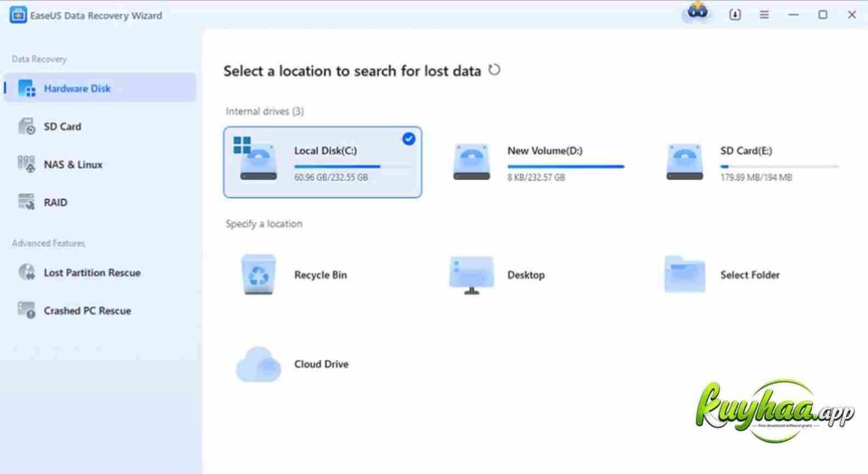Image resolution: width=868 pixels, height=474 pixels.
Task: Click the New Volume(D:) drive icon
Action: 471,162
